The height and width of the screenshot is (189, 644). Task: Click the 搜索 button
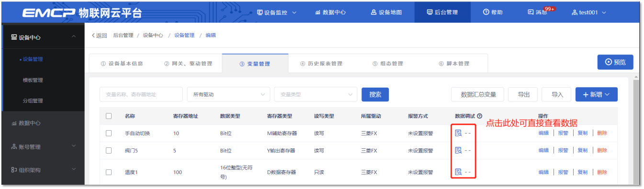coord(375,94)
